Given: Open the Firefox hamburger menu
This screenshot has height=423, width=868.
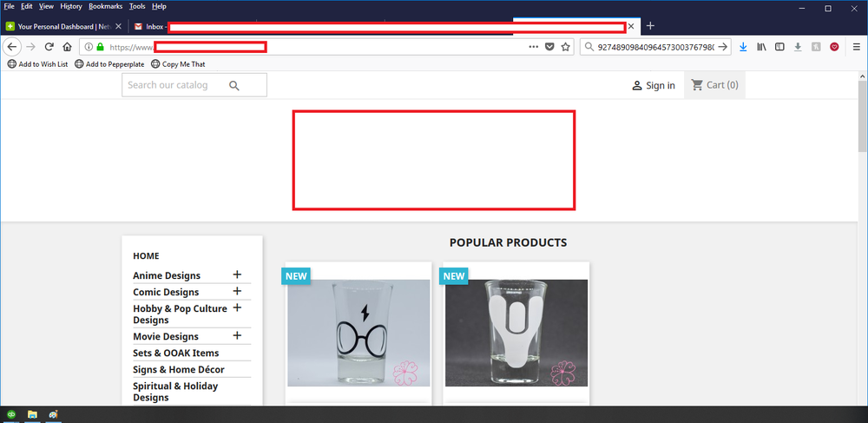Looking at the screenshot, I should 857,47.
